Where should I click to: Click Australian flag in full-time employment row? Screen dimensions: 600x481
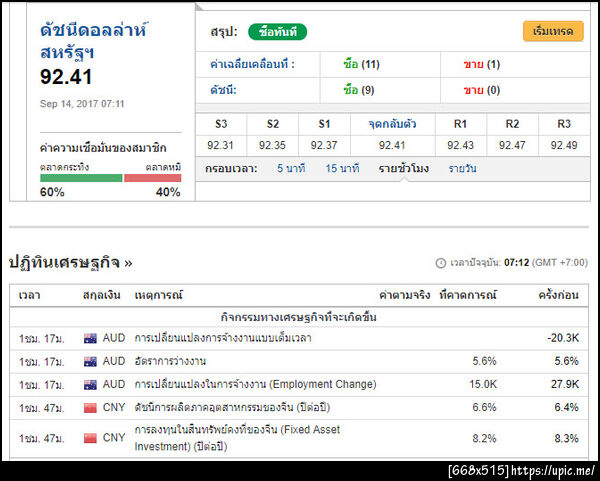tap(90, 338)
